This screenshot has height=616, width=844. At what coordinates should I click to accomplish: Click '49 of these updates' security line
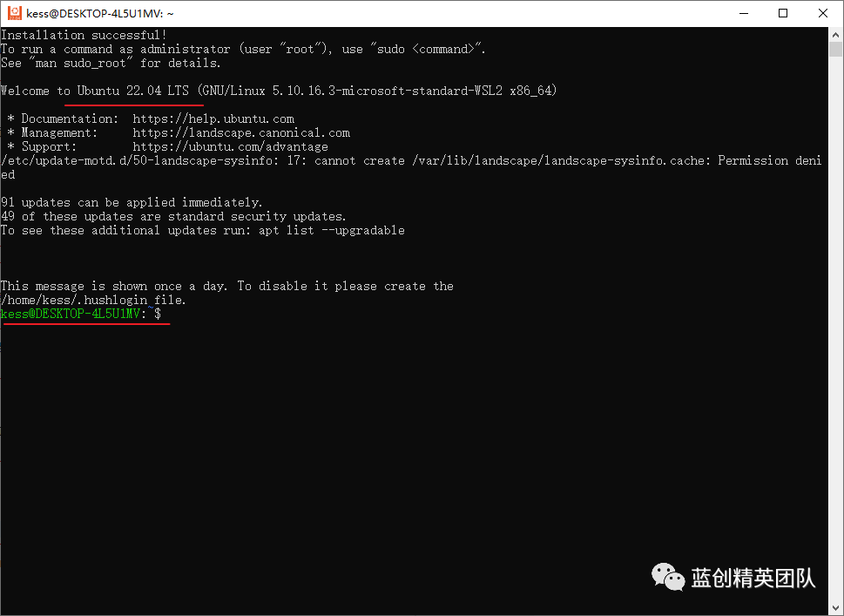[173, 216]
